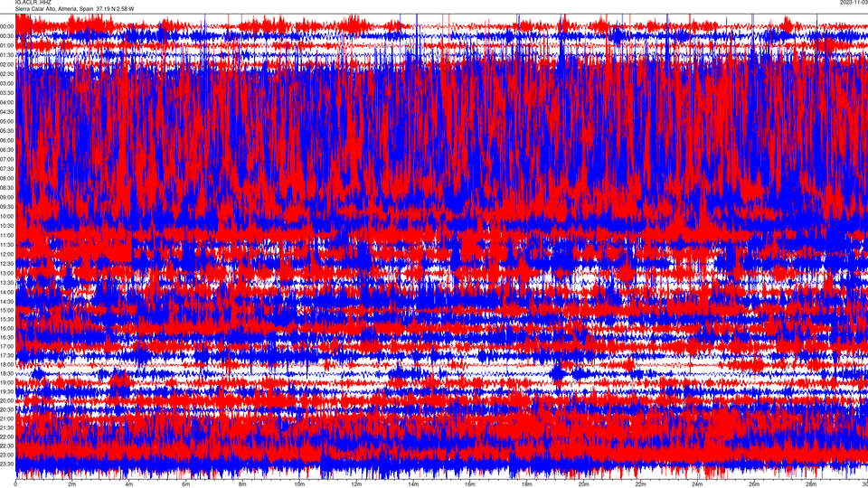Image resolution: width=868 pixels, height=488 pixels.
Task: Select the 19:30 trace label
Action: pyautogui.click(x=6, y=391)
